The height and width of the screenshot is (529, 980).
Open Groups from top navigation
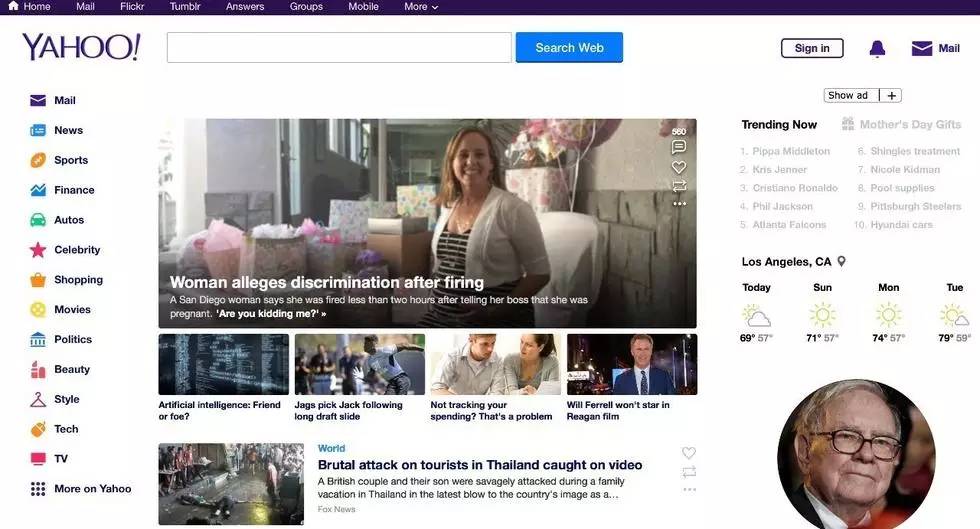306,7
